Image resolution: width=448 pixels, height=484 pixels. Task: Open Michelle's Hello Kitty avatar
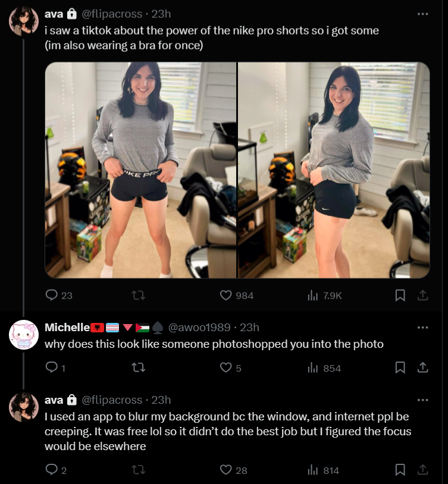pyautogui.click(x=24, y=335)
